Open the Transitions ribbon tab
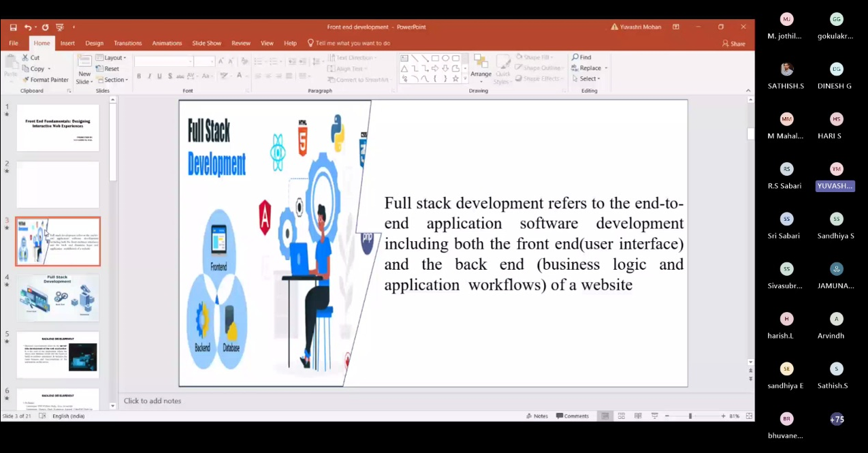Image resolution: width=868 pixels, height=453 pixels. pyautogui.click(x=128, y=43)
